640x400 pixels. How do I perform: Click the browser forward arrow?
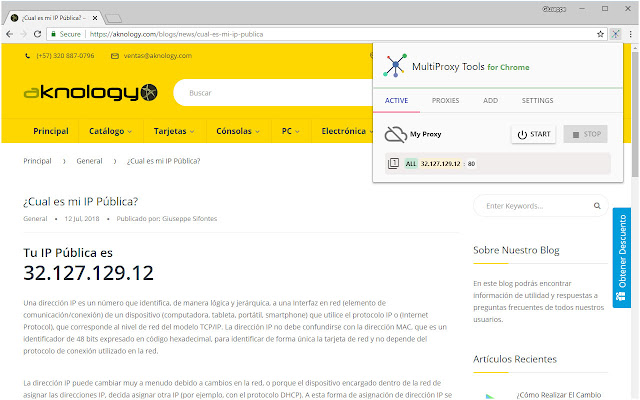pos(23,34)
